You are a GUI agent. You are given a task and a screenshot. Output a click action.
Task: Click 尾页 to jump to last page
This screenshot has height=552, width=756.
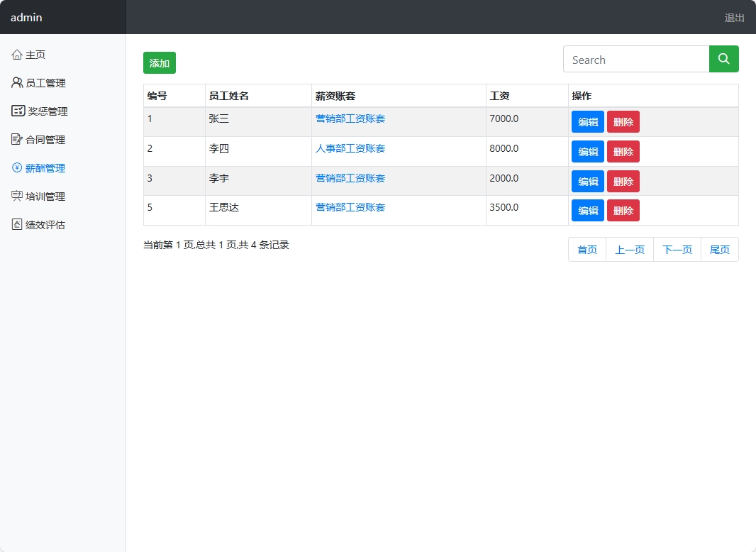tap(720, 249)
